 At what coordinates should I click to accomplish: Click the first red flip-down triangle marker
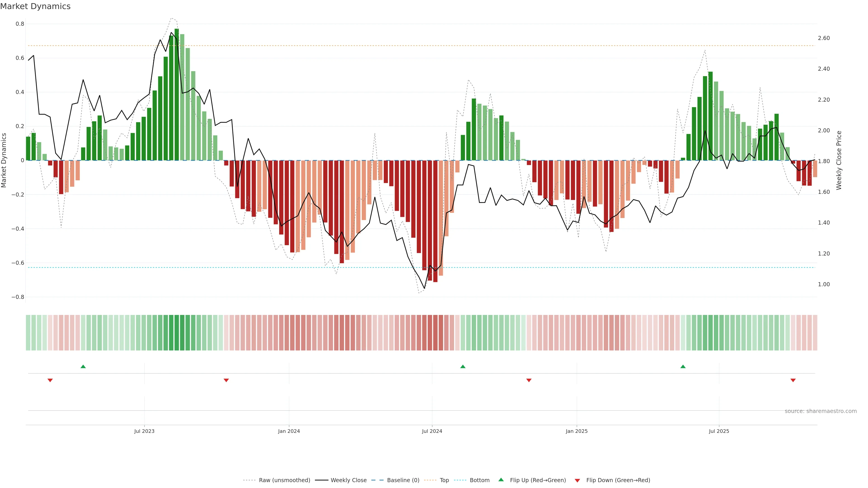(x=50, y=380)
